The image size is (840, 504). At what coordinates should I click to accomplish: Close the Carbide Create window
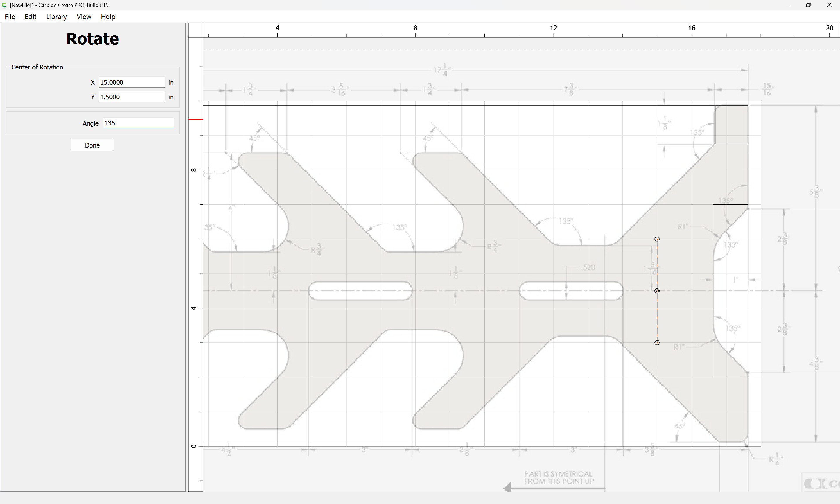[829, 5]
